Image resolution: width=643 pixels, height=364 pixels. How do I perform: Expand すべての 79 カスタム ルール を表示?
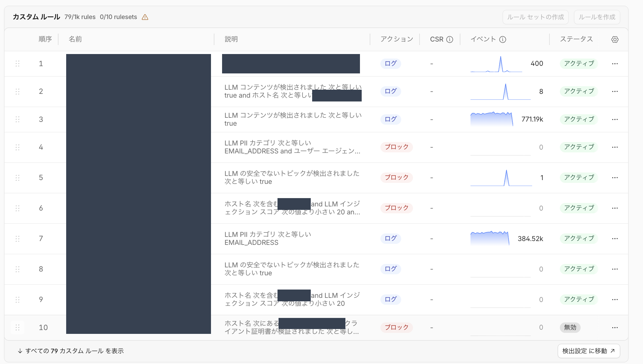click(71, 351)
